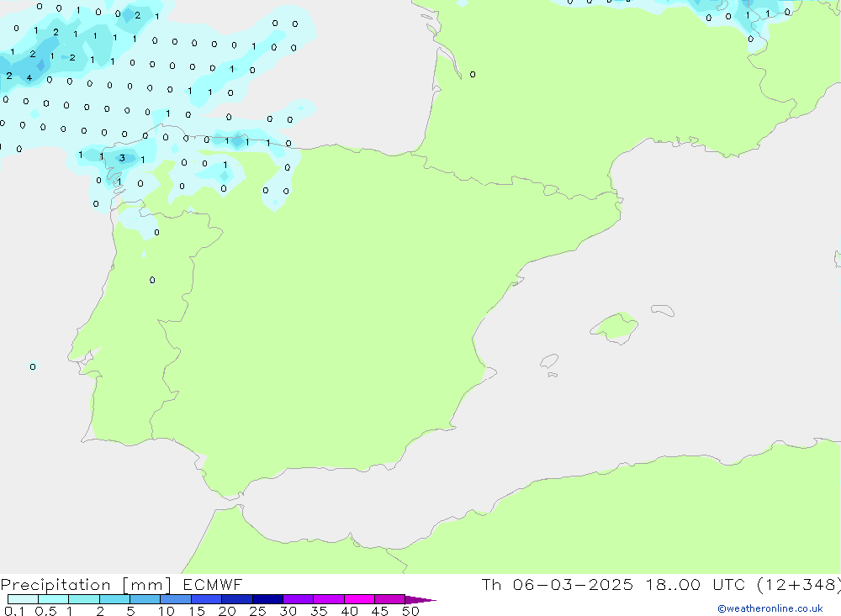Click the Mallorca island on the map

click(615, 327)
